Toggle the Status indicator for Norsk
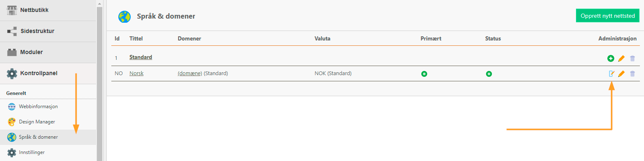 tap(489, 74)
